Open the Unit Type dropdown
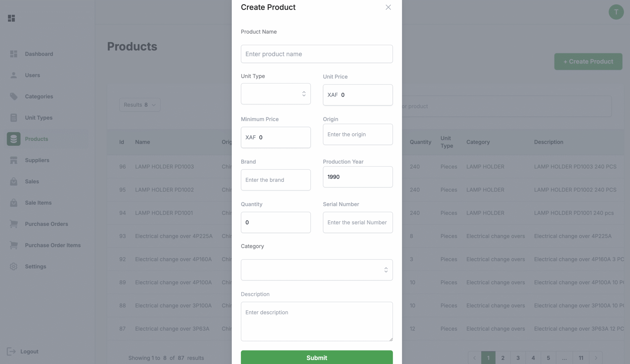Screen dimensions: 630x364 tap(275, 94)
